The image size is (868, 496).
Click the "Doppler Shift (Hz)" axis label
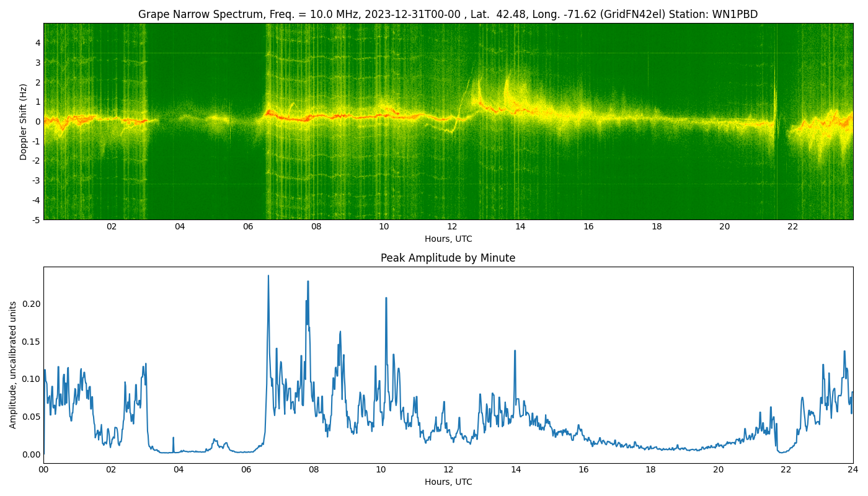(24, 122)
